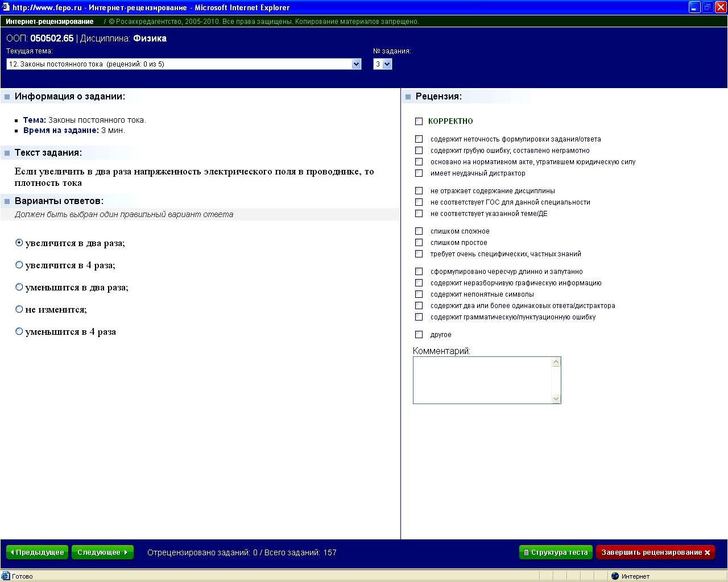Click the Интернет-рецензирование header label

(x=49, y=22)
